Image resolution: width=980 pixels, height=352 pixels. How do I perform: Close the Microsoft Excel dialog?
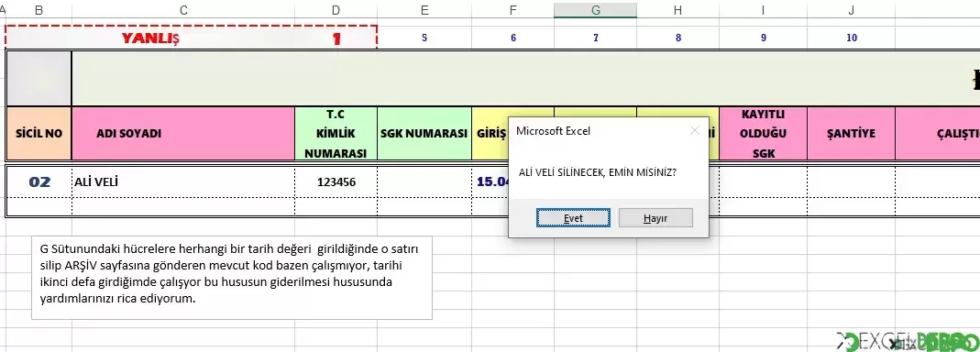coord(694,131)
